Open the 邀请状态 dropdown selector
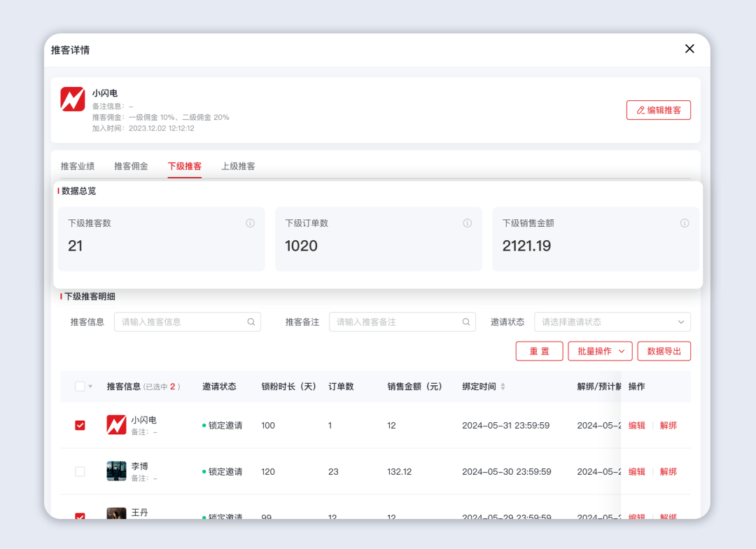The height and width of the screenshot is (549, 756). 612,322
